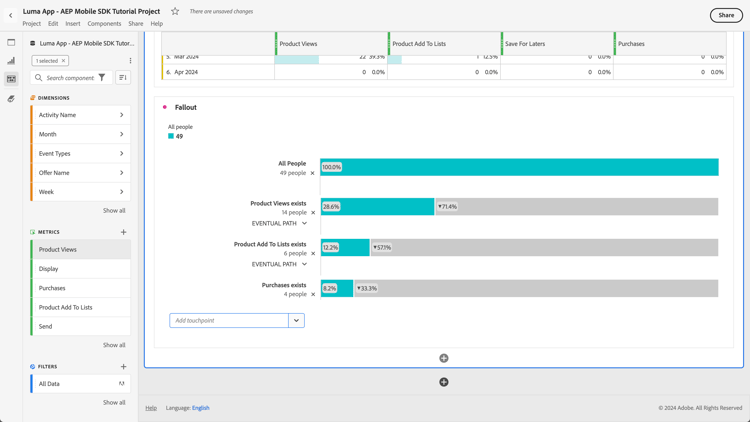Viewport: 750px width, 422px height.
Task: Open the Project menu
Action: point(32,23)
